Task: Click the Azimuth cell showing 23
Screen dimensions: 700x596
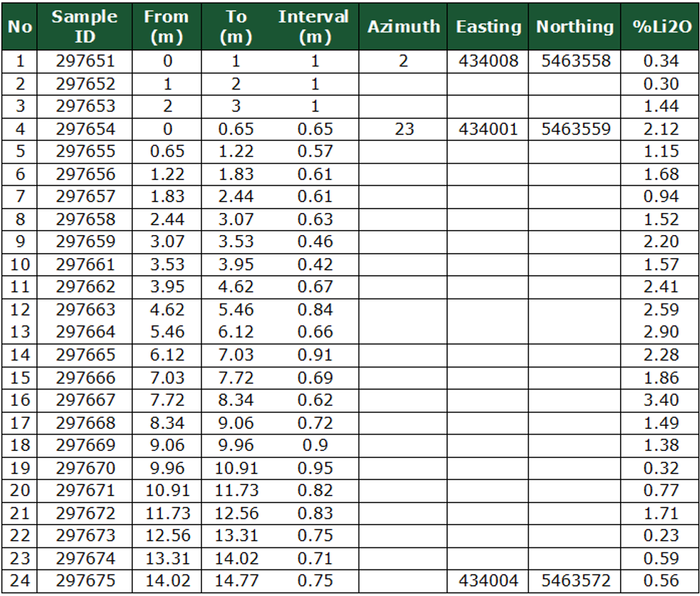Action: click(x=404, y=129)
